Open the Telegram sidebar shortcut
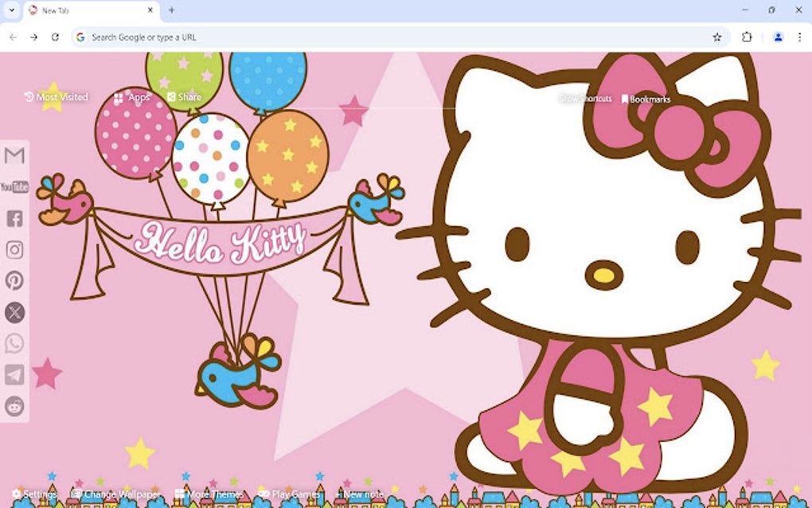812x508 pixels. pos(14,375)
